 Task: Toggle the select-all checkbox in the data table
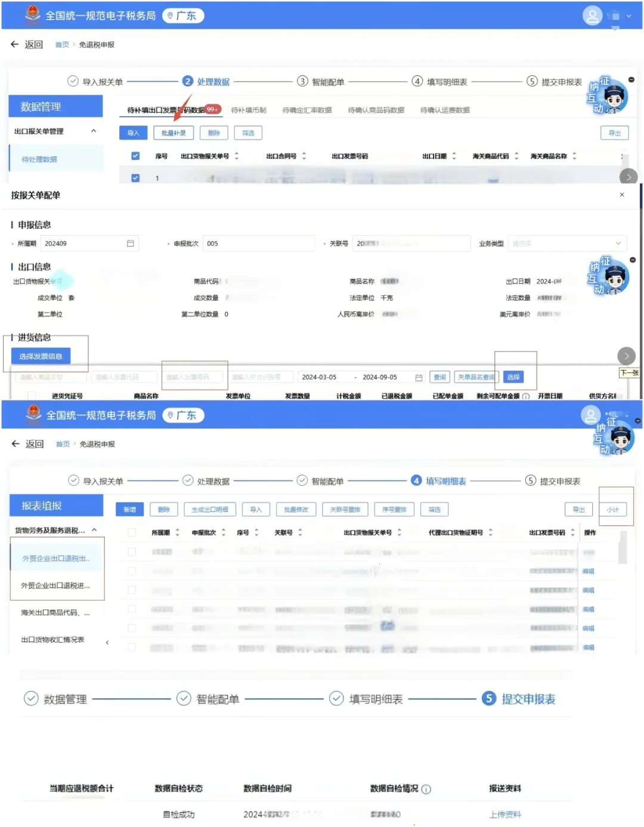pos(135,155)
